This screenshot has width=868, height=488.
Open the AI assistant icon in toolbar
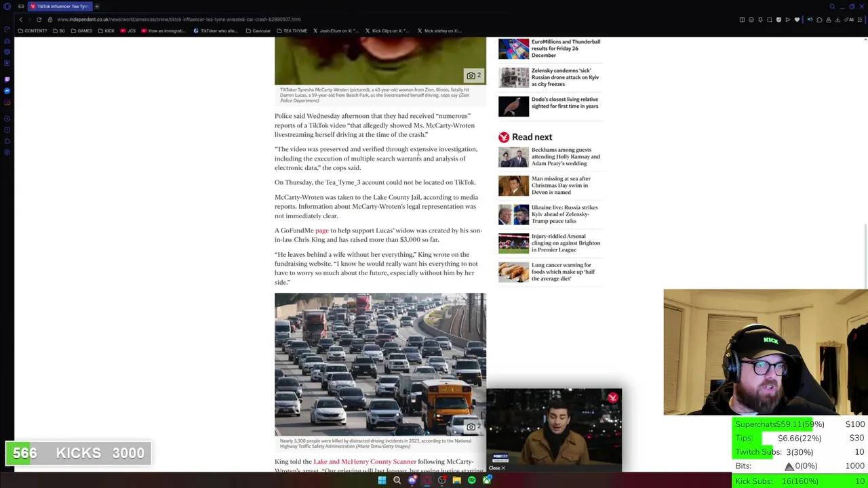tap(849, 20)
